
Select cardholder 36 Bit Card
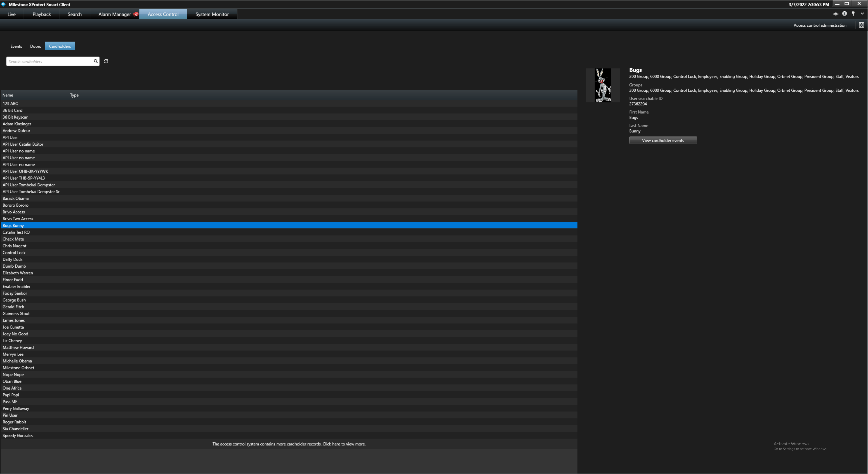289,110
